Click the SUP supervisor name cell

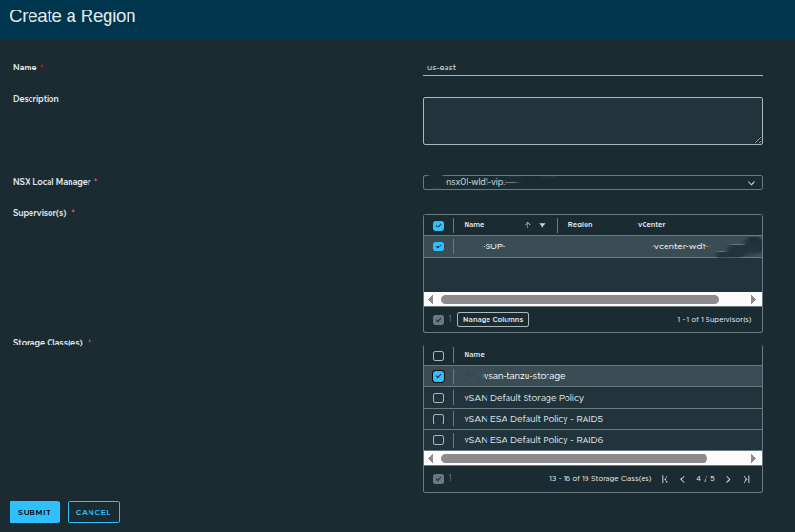click(494, 246)
